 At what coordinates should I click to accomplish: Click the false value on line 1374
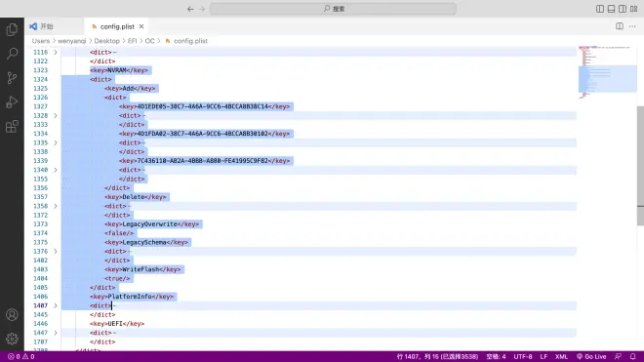pos(119,233)
